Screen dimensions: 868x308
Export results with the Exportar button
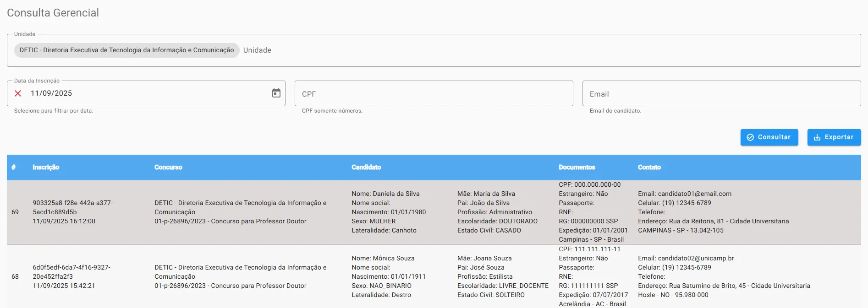(834, 137)
